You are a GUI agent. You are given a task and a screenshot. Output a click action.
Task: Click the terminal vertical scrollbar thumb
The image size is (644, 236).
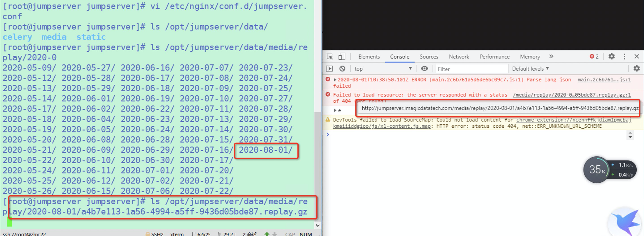tap(318, 167)
